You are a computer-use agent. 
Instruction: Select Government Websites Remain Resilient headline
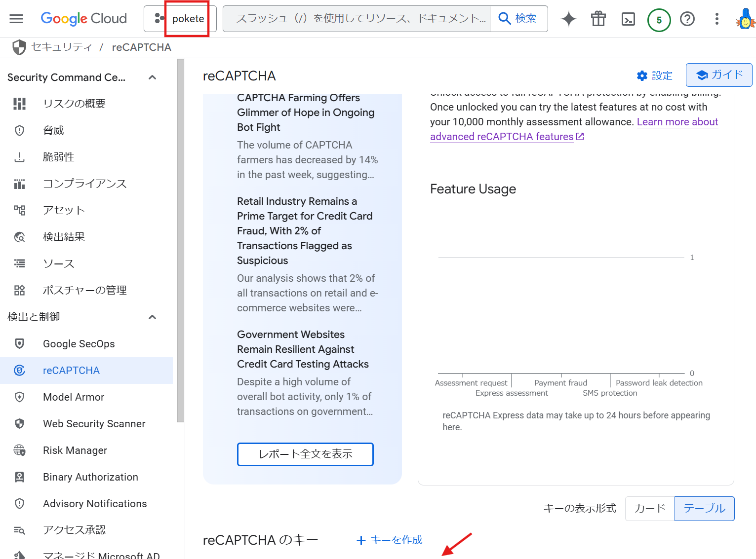point(303,349)
